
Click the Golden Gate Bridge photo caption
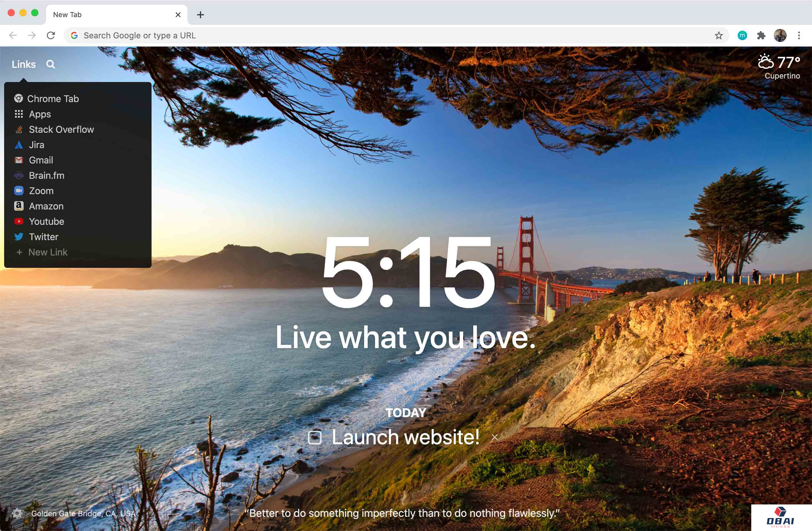[x=83, y=513]
